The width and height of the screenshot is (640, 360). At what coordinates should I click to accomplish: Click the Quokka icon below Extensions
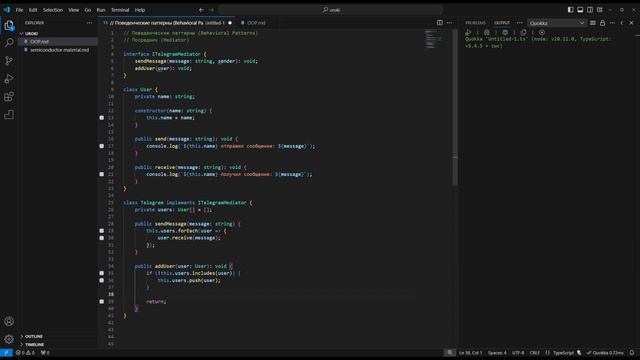pos(9,115)
